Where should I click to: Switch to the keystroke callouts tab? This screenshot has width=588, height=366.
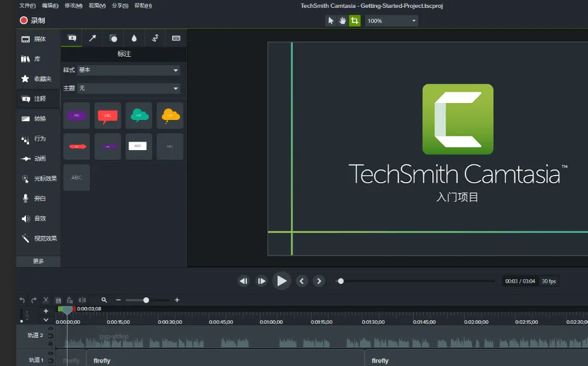pos(176,38)
